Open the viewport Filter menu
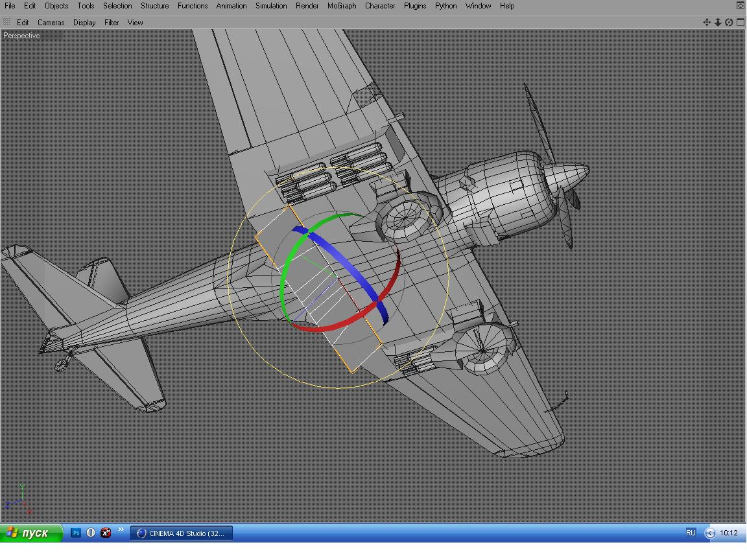 [112, 23]
